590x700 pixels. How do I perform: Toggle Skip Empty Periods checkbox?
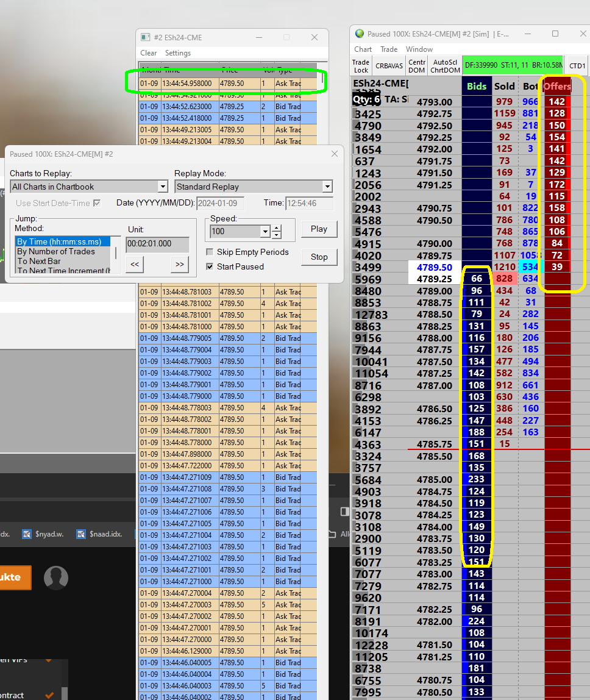tap(210, 252)
